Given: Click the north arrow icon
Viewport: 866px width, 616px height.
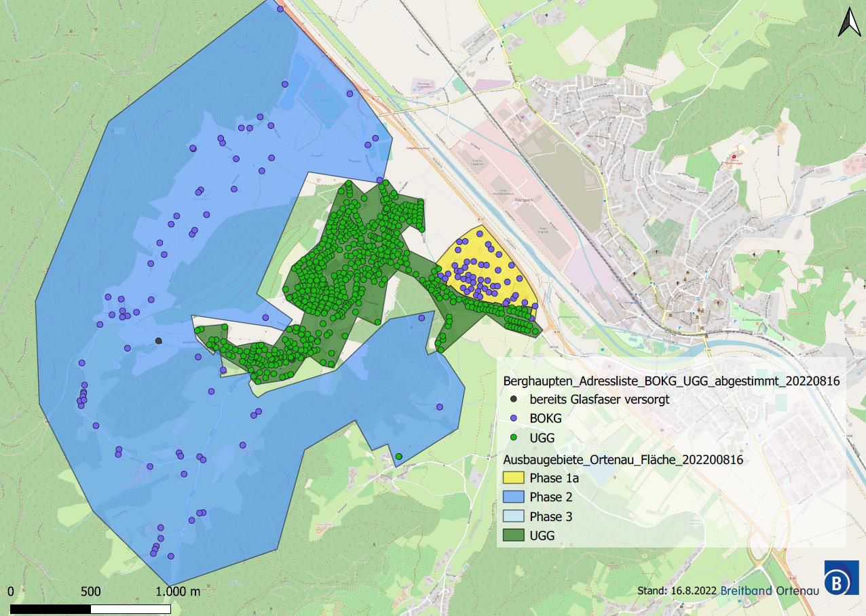Looking at the screenshot, I should (x=848, y=22).
